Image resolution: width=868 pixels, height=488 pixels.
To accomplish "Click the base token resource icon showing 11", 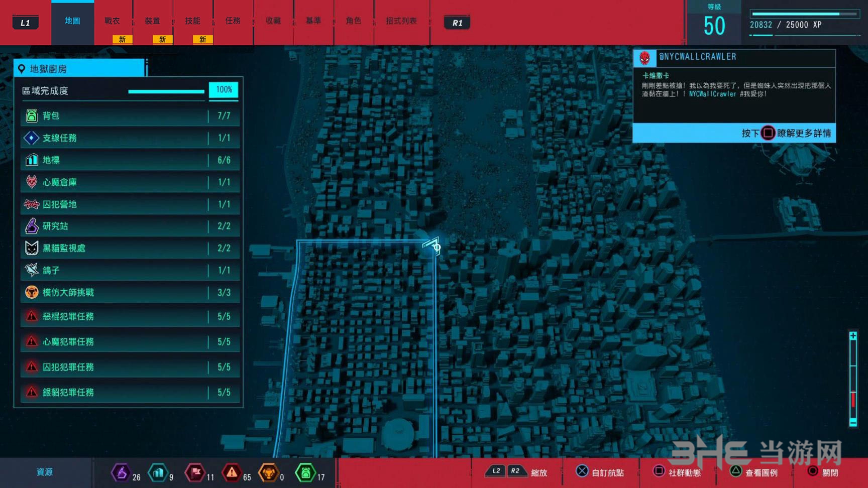I will pyautogui.click(x=195, y=472).
